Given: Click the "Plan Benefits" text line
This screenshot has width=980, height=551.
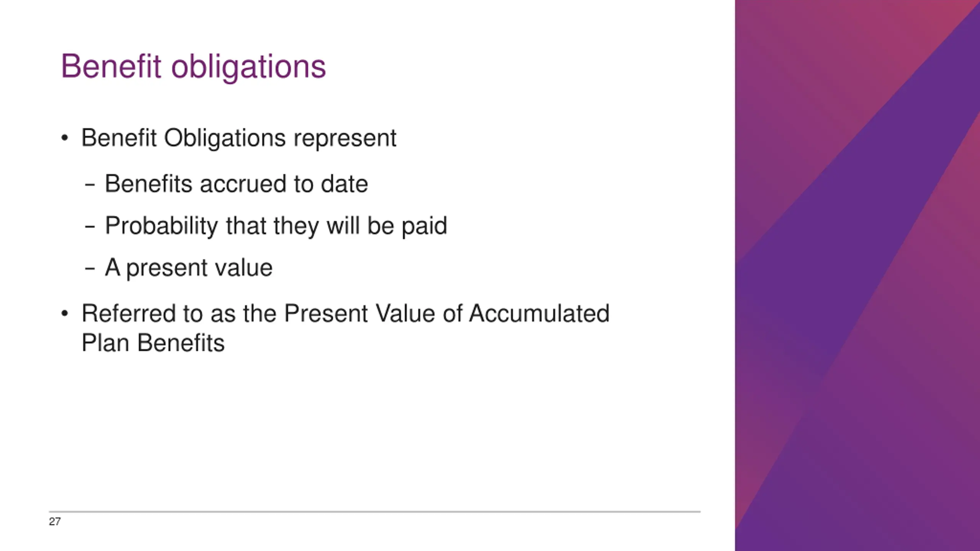Looking at the screenshot, I should (153, 342).
